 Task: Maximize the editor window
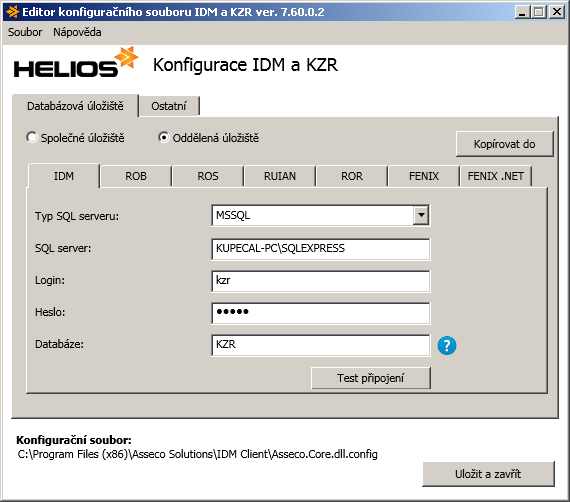tap(539, 12)
